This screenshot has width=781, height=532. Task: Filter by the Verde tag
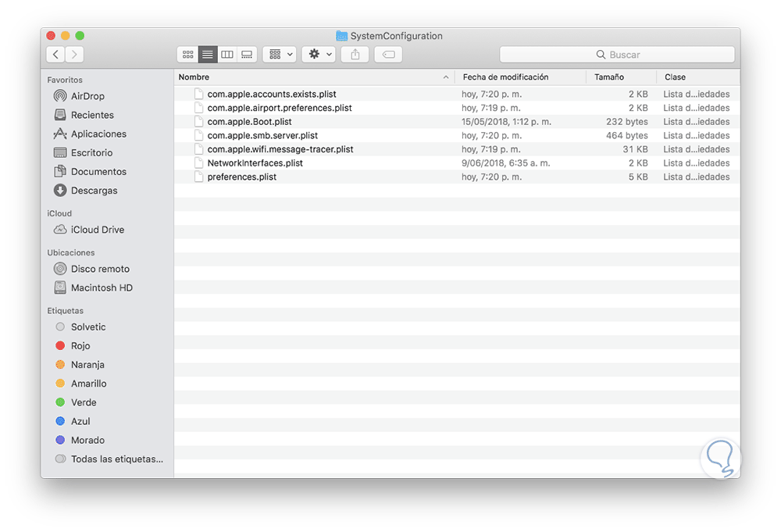[x=108, y=403]
